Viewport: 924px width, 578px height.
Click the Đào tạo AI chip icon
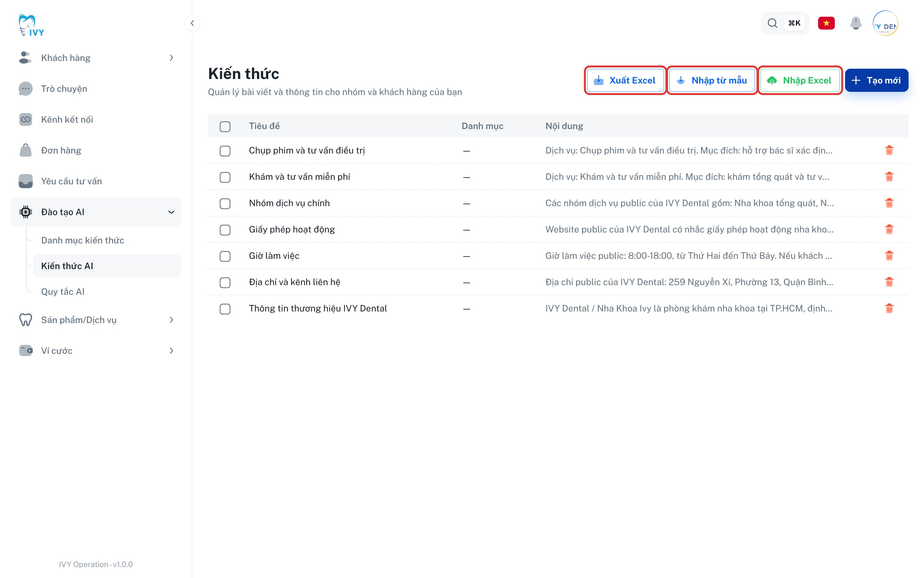25,212
